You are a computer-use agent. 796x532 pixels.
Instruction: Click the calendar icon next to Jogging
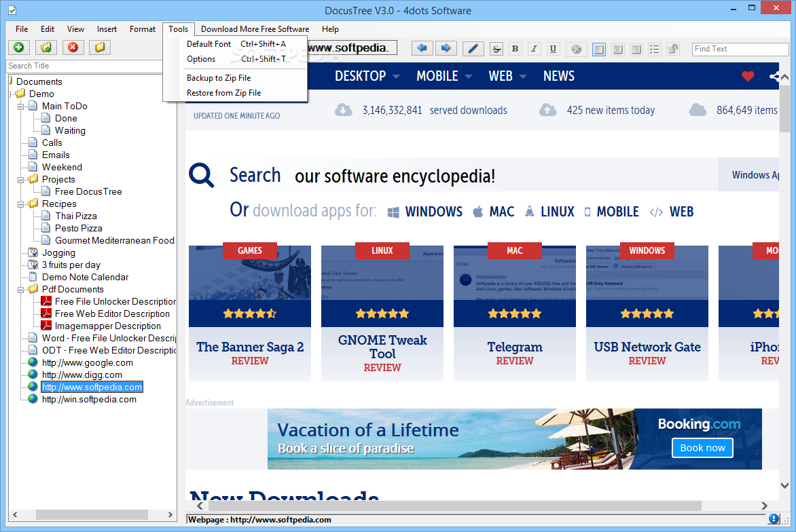click(33, 252)
